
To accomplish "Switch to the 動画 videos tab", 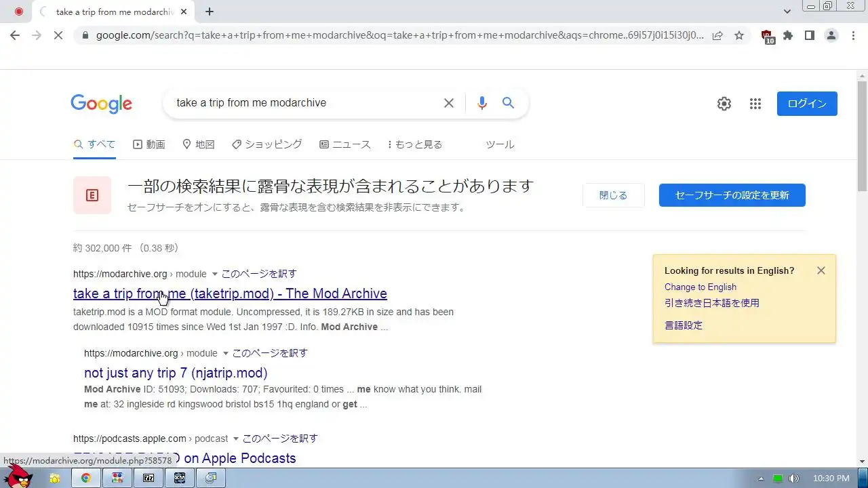I will click(x=149, y=144).
